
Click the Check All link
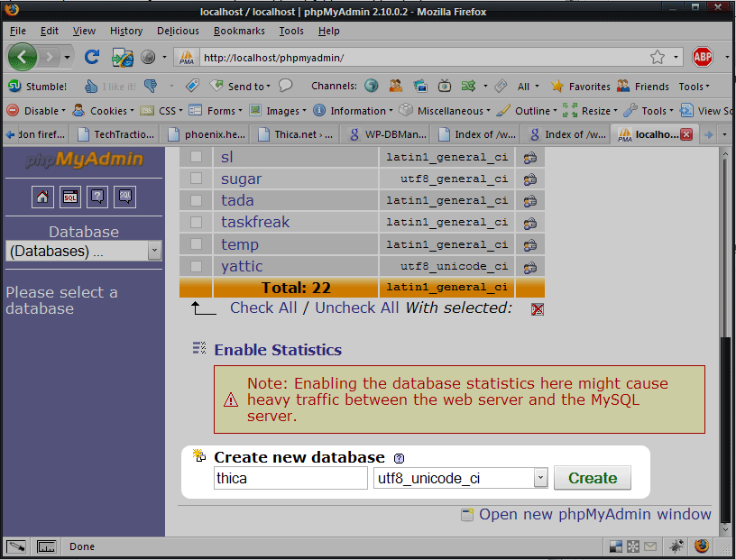point(263,308)
